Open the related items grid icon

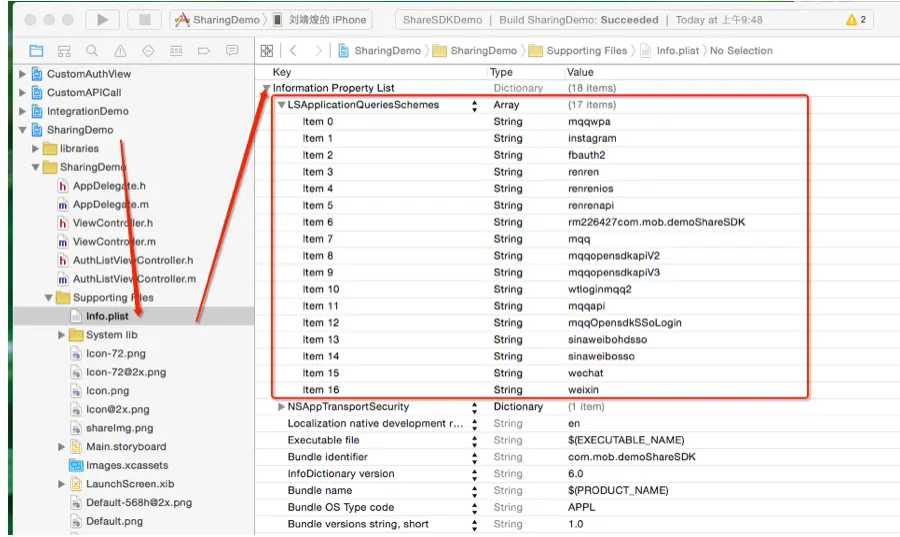pyautogui.click(x=267, y=50)
